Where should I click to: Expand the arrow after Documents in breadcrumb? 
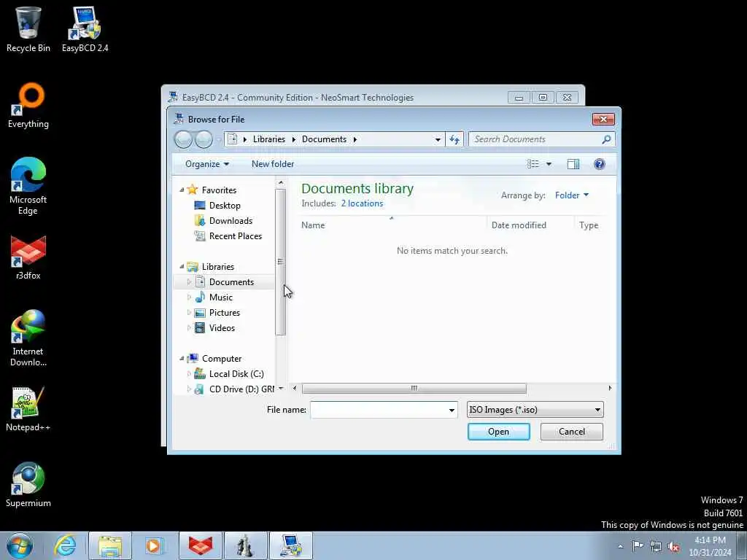point(355,139)
